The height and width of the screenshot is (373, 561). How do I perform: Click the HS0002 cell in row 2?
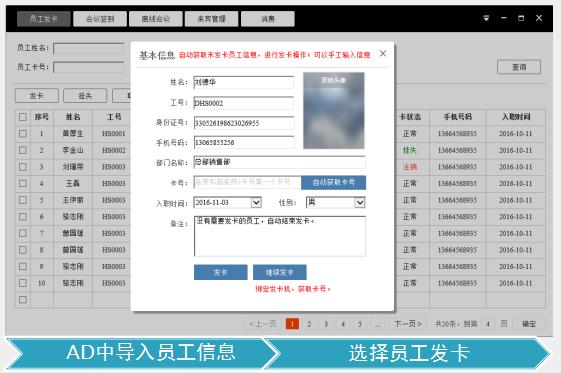click(x=114, y=150)
